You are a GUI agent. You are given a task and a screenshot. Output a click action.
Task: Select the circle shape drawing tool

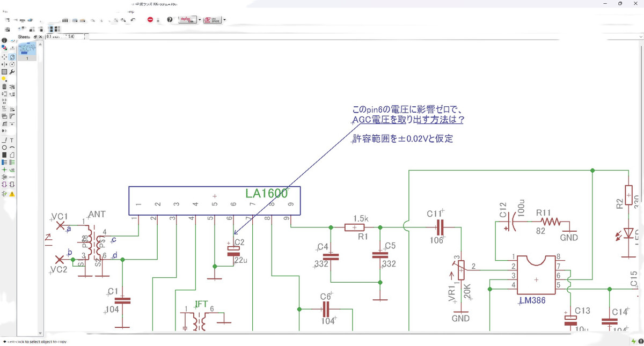pyautogui.click(x=4, y=147)
